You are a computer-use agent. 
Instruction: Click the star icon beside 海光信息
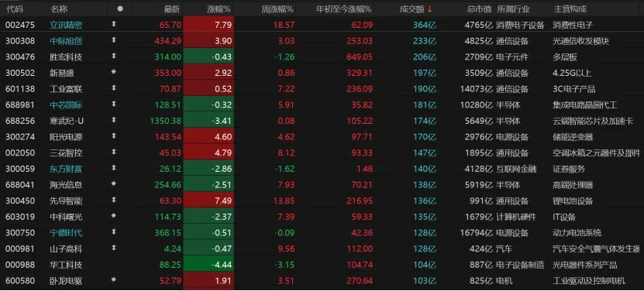pos(114,185)
